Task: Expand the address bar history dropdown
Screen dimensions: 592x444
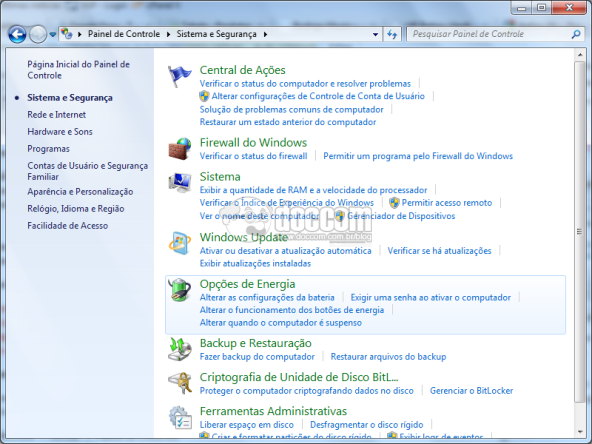Action: click(375, 34)
